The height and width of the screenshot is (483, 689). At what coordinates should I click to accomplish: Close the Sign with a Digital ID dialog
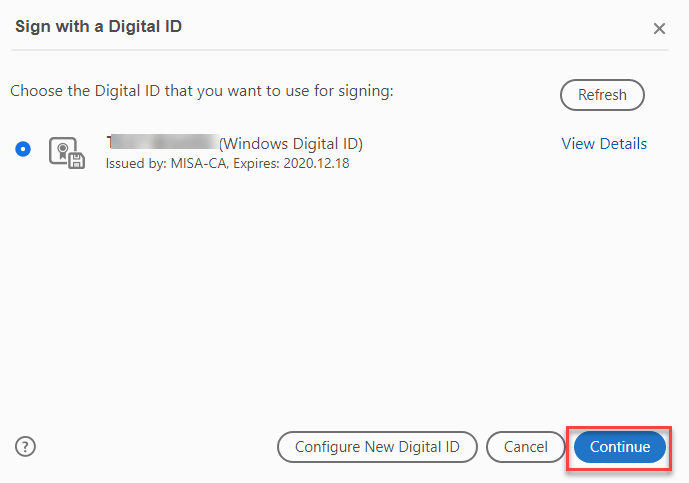point(659,29)
